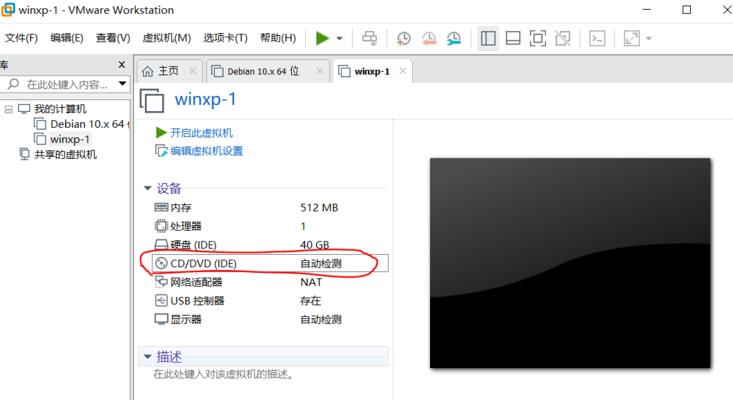Viewport: 733px width, 400px height.
Task: Open the library search filter dropdown
Action: pyautogui.click(x=122, y=84)
